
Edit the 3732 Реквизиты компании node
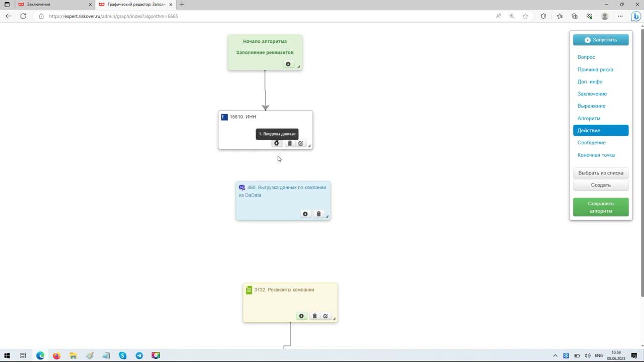[326, 316]
